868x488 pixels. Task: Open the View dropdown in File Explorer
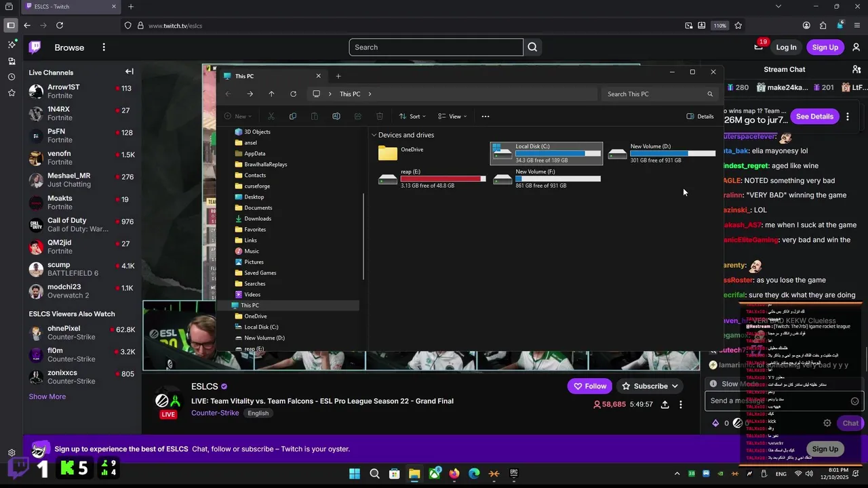(452, 117)
